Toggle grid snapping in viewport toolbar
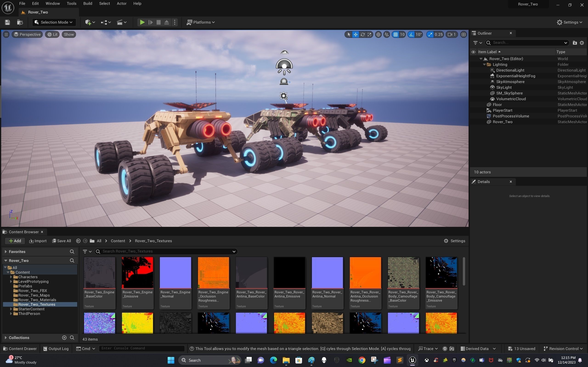Image resolution: width=588 pixels, height=367 pixels. (396, 34)
